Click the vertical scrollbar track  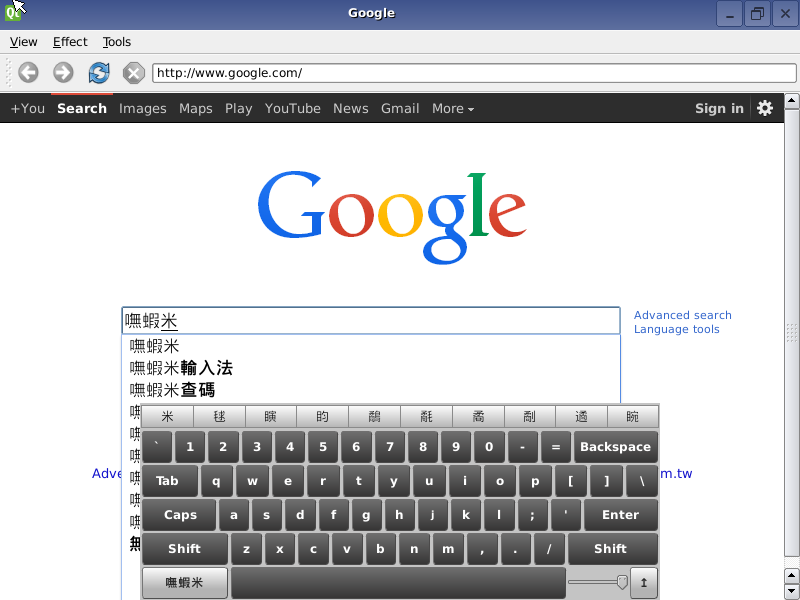(x=791, y=333)
